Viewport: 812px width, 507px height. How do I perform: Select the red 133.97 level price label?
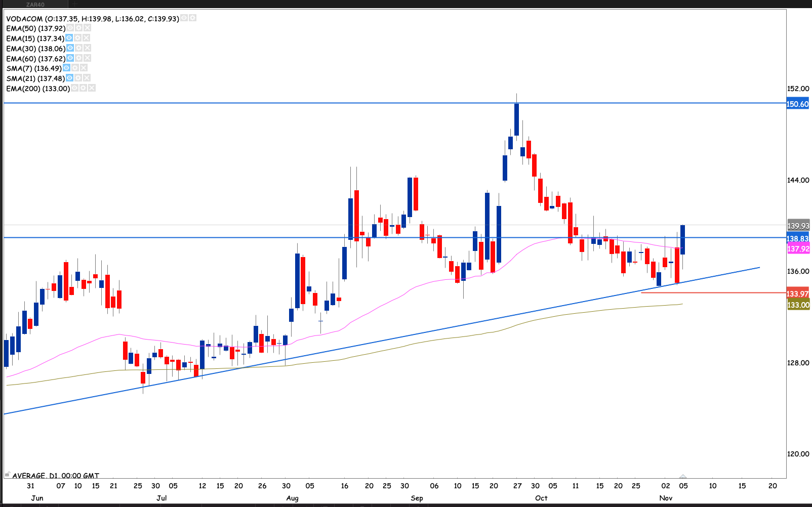coord(798,294)
